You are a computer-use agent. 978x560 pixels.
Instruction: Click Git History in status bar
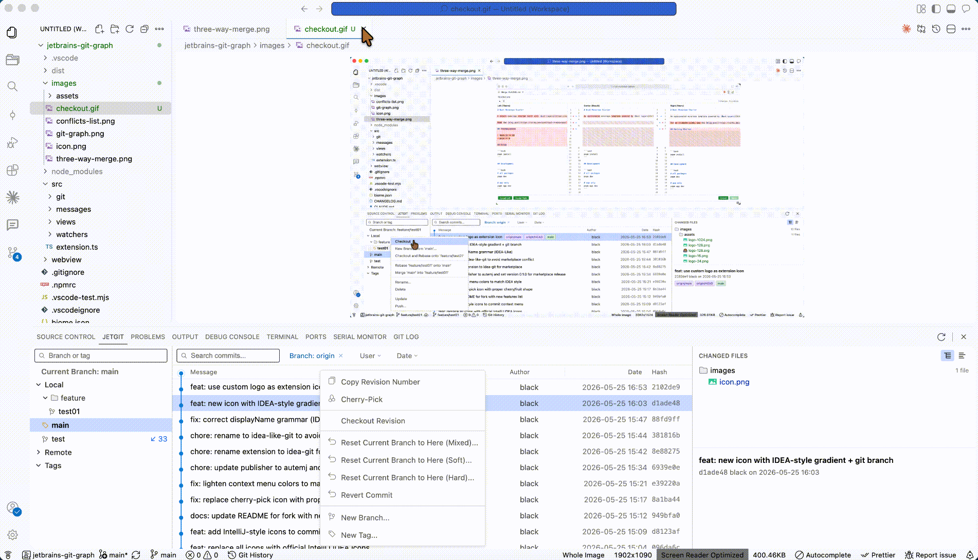tap(250, 555)
